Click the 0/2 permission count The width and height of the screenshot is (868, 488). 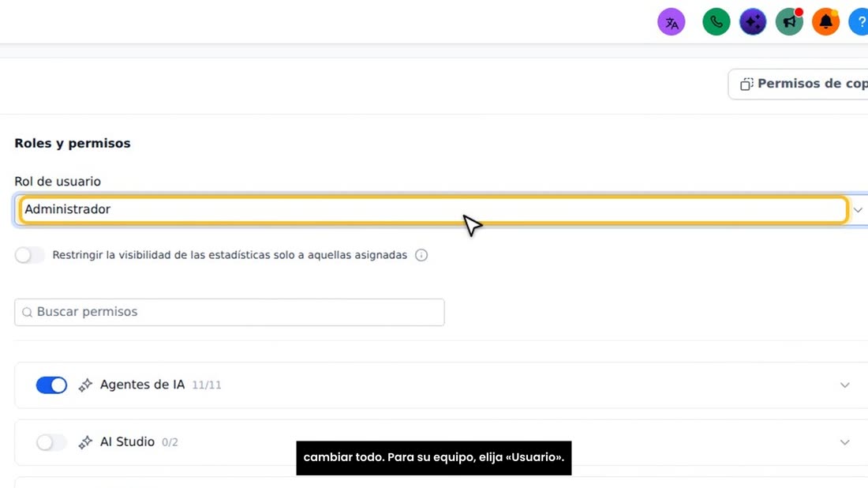pos(170,442)
